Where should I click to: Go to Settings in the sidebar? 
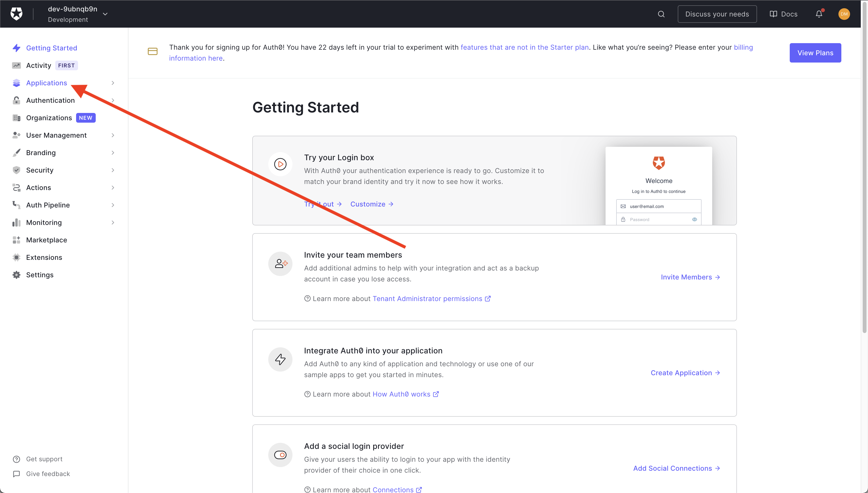(x=39, y=275)
